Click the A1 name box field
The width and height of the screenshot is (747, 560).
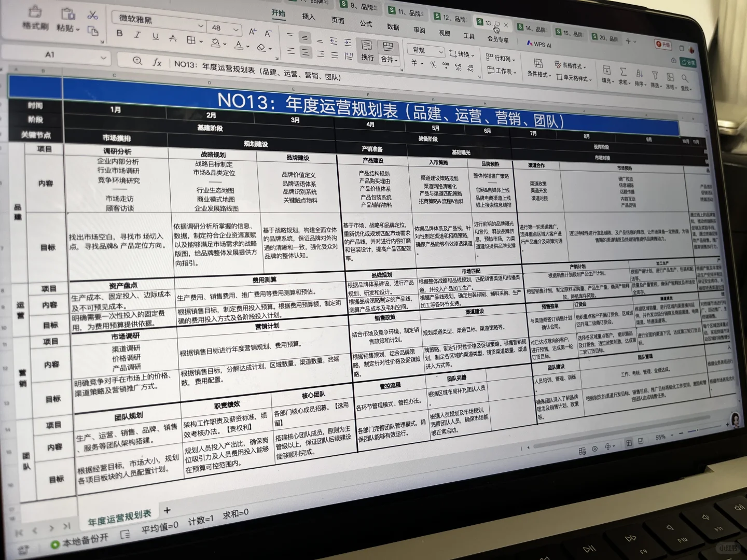(56, 54)
